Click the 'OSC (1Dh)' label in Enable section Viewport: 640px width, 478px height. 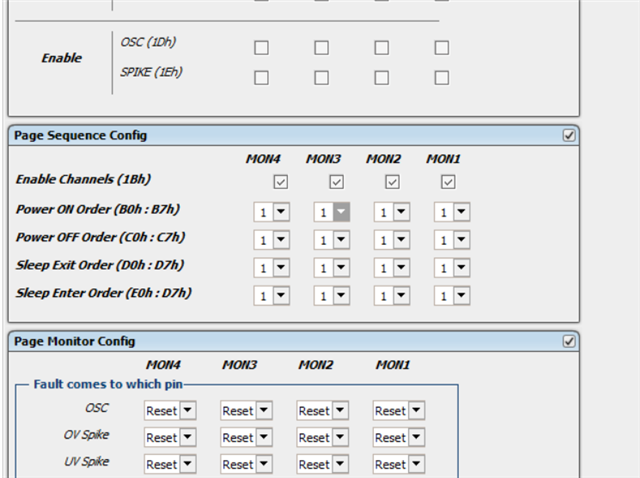pos(148,42)
